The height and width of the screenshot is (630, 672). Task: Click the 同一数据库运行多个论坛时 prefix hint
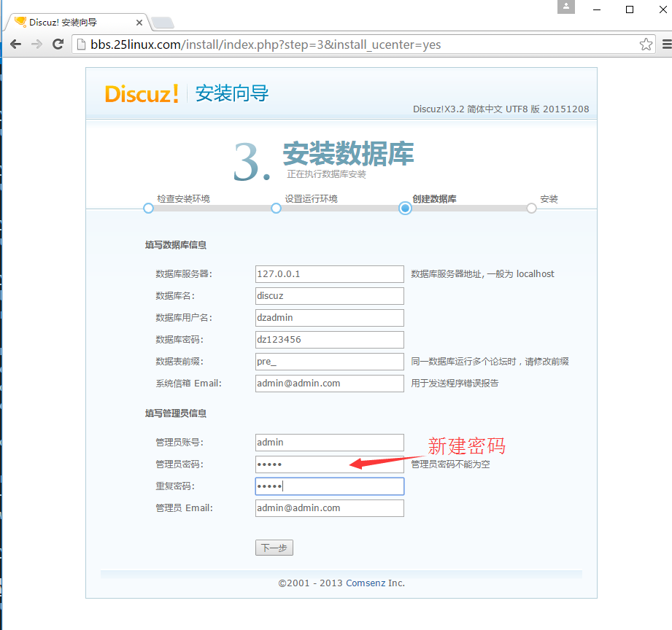490,362
